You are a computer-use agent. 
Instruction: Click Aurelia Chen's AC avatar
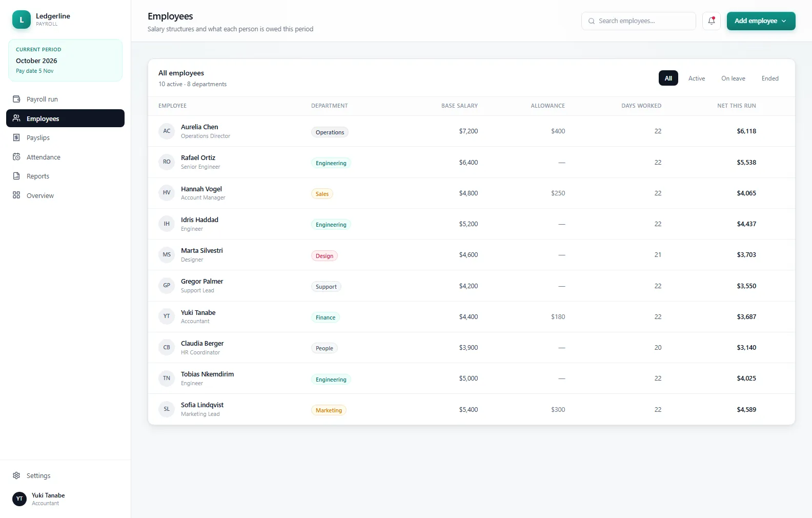167,131
